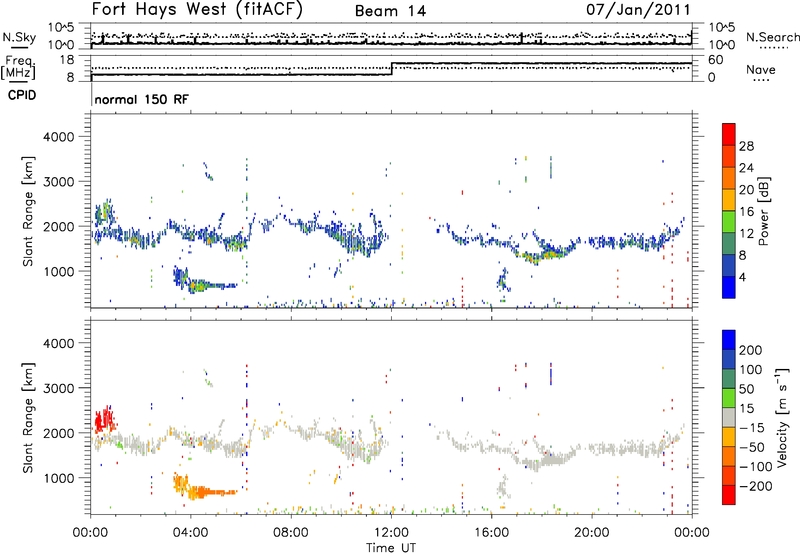
Task: Click the '18' frequency axis tick
Action: tap(67, 60)
